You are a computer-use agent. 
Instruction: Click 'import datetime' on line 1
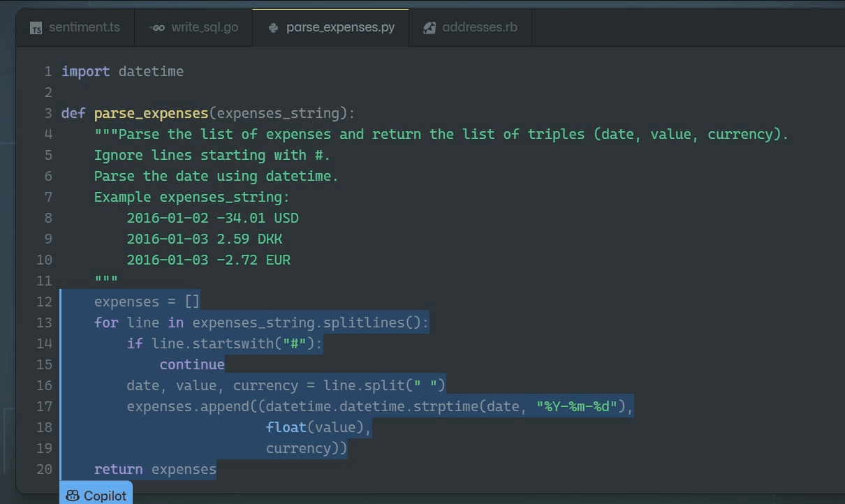(122, 71)
